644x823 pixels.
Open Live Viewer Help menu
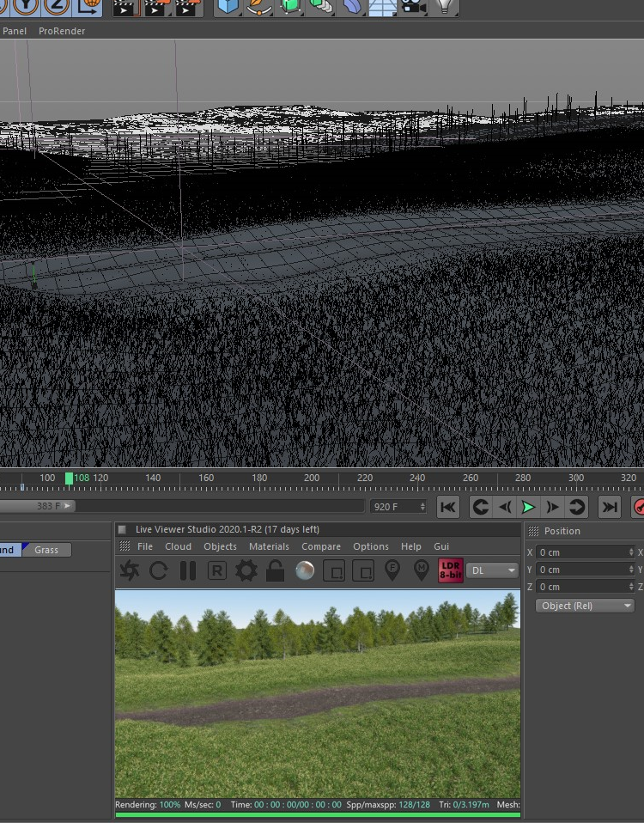[x=410, y=546]
